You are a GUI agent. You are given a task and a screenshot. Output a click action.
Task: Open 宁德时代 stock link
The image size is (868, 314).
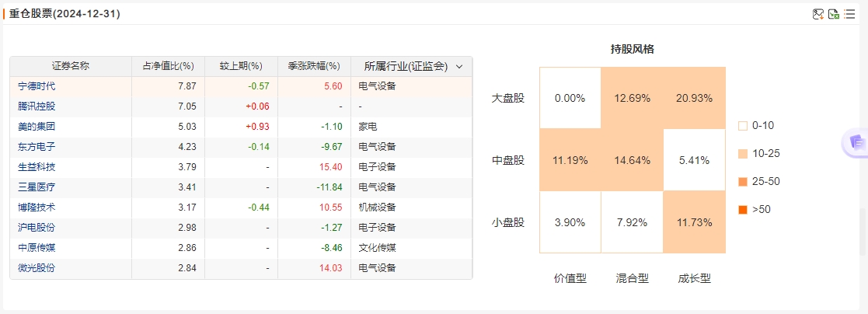click(37, 86)
